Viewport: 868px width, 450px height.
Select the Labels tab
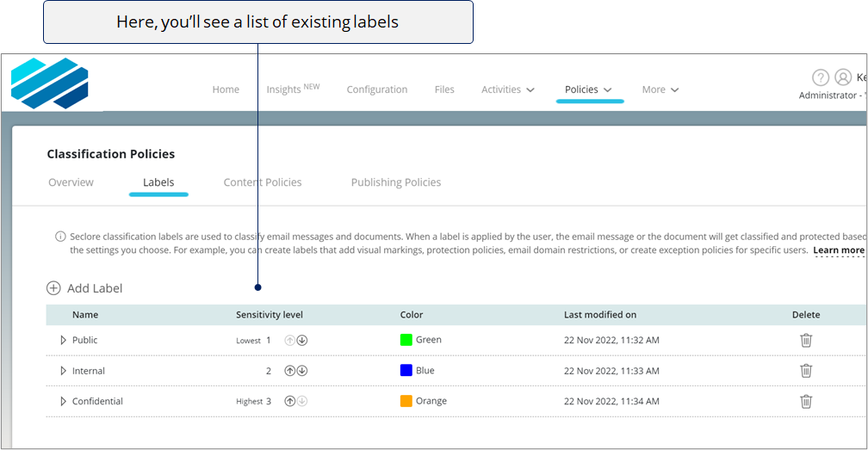pyautogui.click(x=158, y=182)
